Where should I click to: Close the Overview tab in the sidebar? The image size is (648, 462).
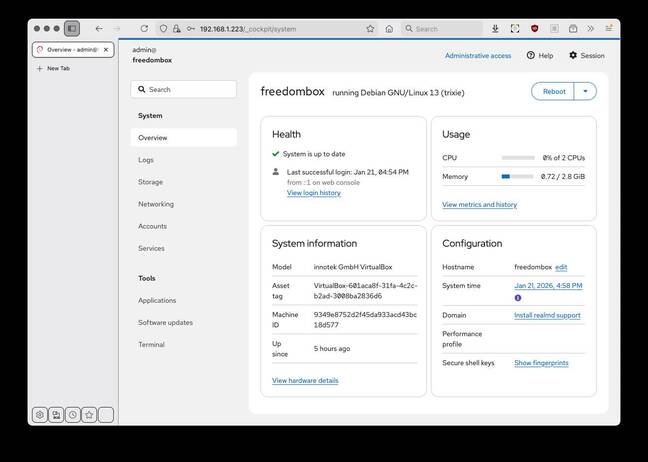107,49
